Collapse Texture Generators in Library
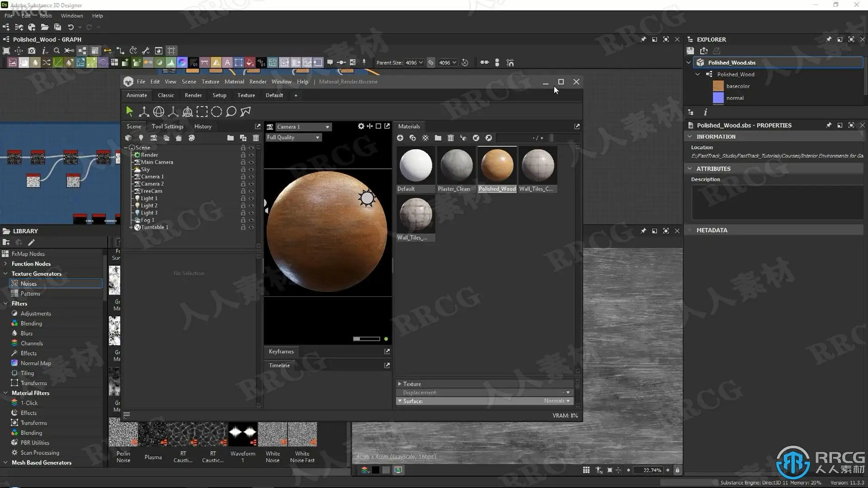Image resolution: width=868 pixels, height=488 pixels. [5, 273]
